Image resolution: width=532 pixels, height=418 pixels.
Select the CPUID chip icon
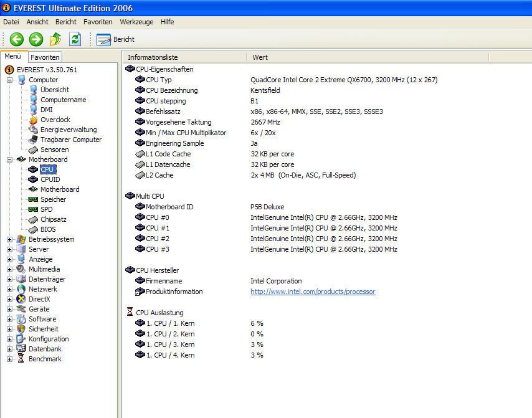(33, 179)
